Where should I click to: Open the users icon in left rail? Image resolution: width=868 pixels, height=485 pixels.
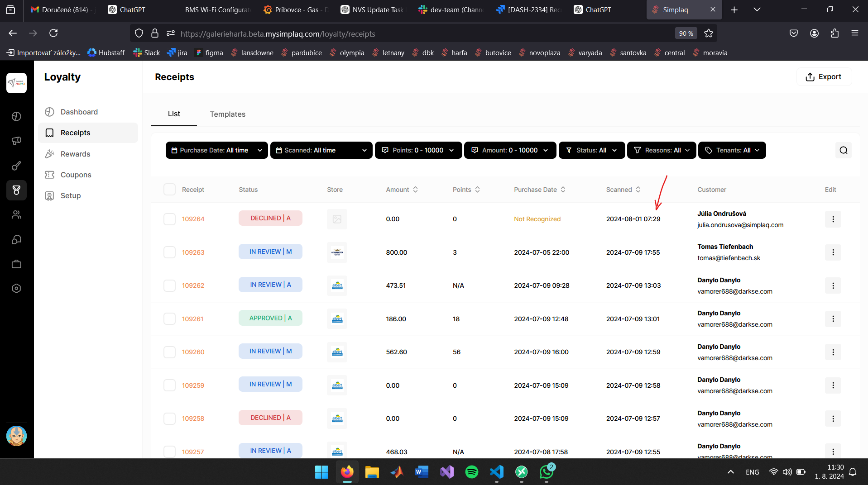[x=16, y=215]
